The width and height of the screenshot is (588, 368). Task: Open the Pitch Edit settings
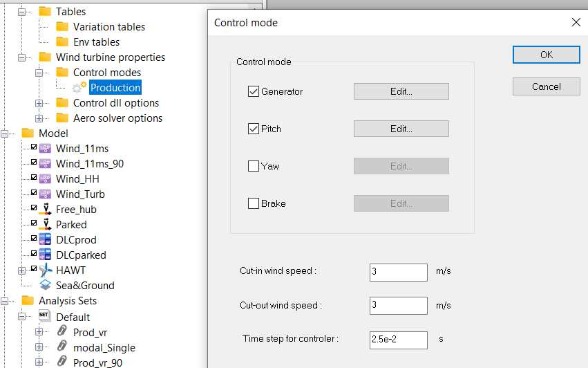[401, 129]
